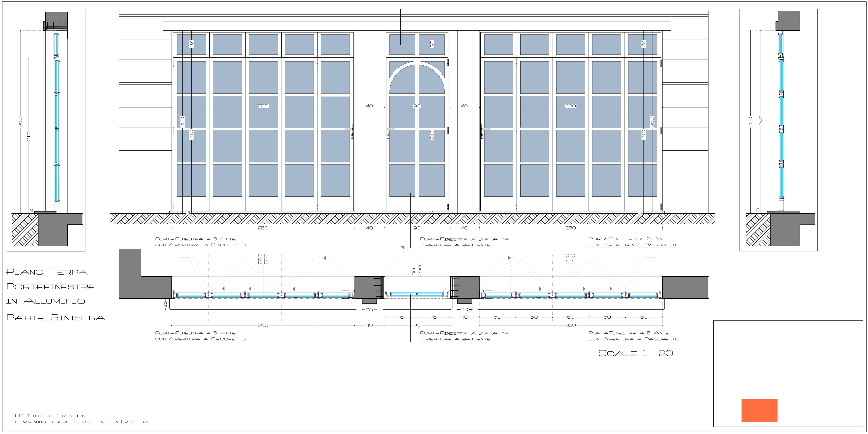
Task: Click the "Parte Sinistra" title line
Action: pos(56,317)
